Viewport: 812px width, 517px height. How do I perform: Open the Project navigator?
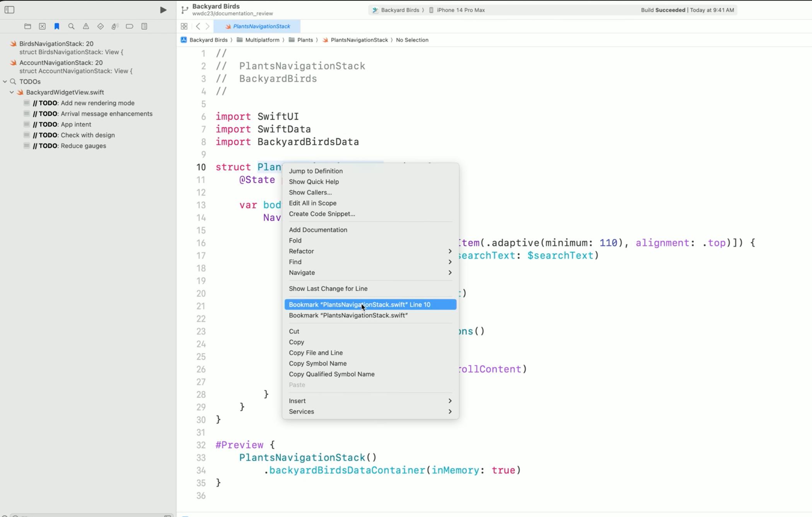[27, 26]
